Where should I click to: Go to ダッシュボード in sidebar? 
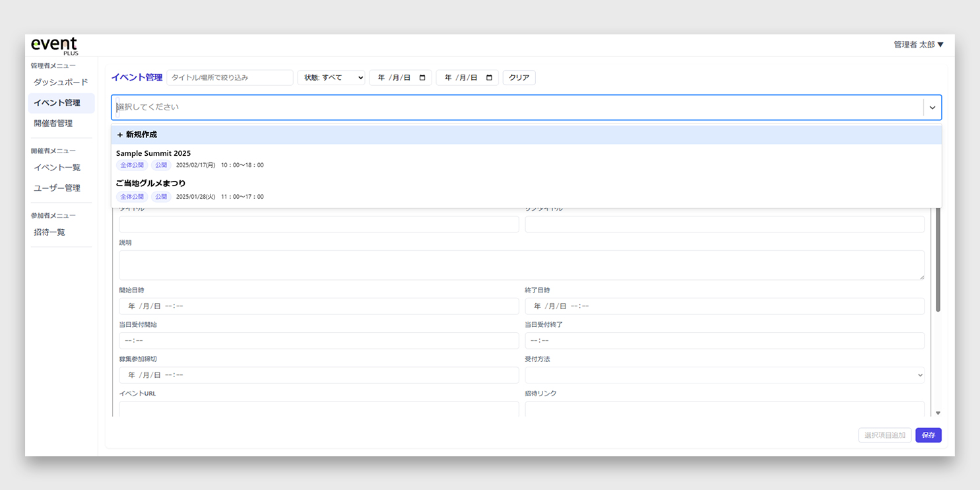point(61,83)
